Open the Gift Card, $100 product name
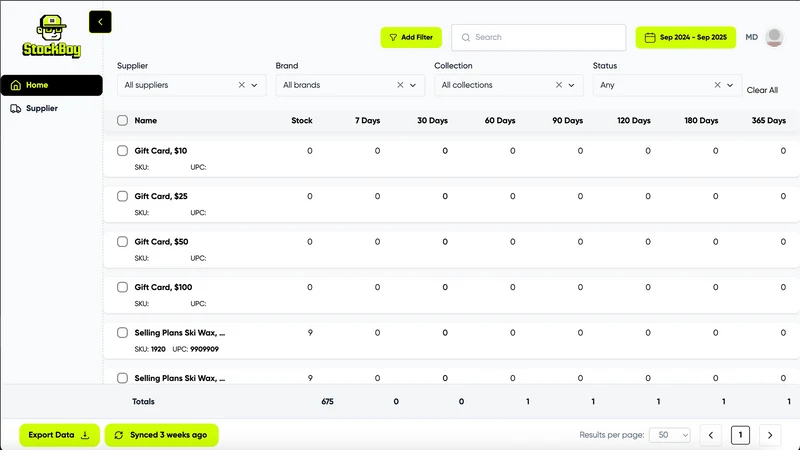 click(163, 287)
